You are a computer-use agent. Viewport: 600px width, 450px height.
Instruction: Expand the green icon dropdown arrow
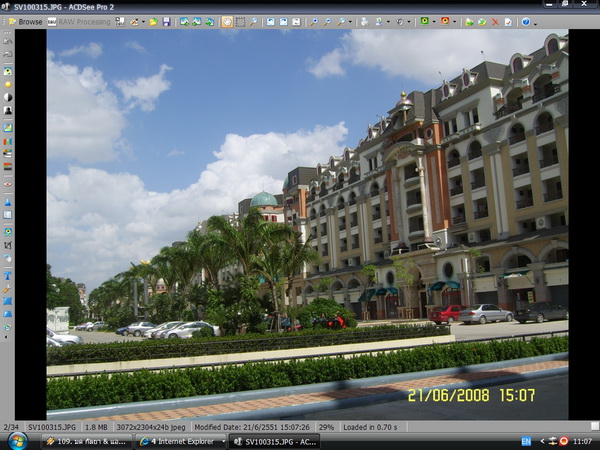(433, 21)
